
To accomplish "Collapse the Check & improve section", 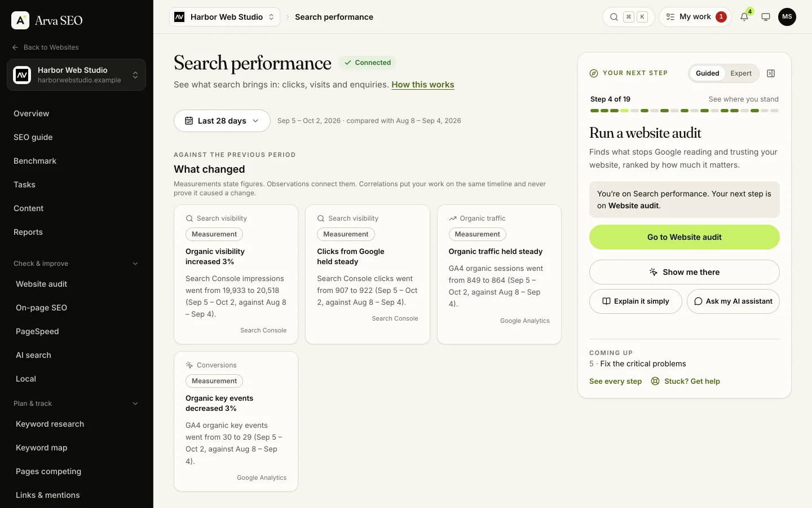I will (x=135, y=264).
